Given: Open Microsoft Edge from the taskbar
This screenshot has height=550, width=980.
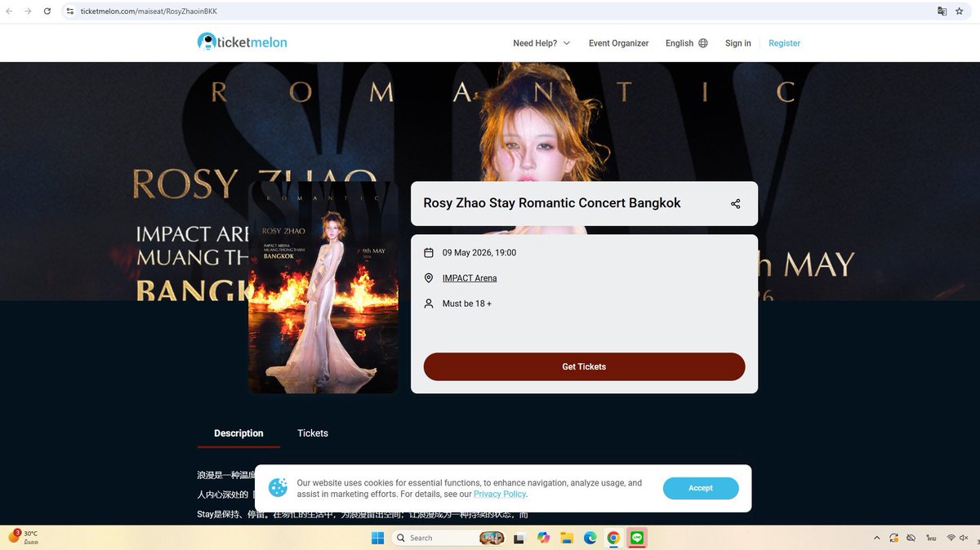Looking at the screenshot, I should (590, 538).
